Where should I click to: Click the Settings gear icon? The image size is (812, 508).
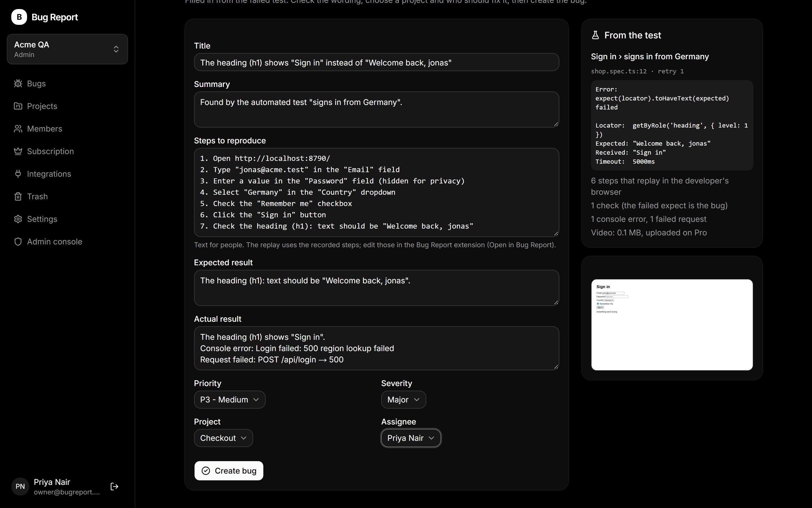(x=18, y=219)
